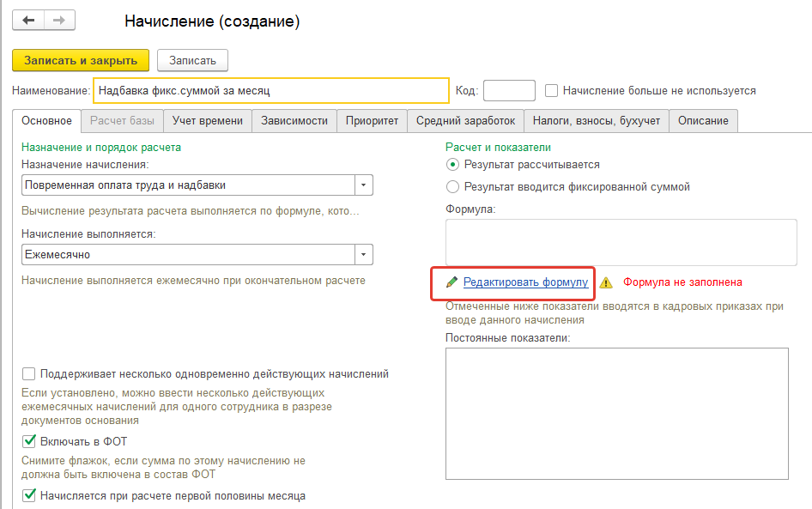Screen dimensions: 812x509
Task: Click the yellow warning triangle icon
Action: [x=606, y=282]
